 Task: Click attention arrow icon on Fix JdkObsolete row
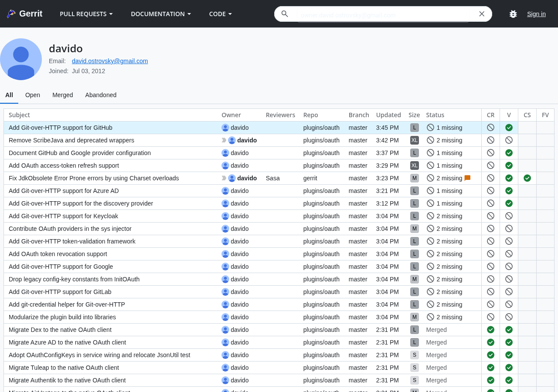pos(224,178)
